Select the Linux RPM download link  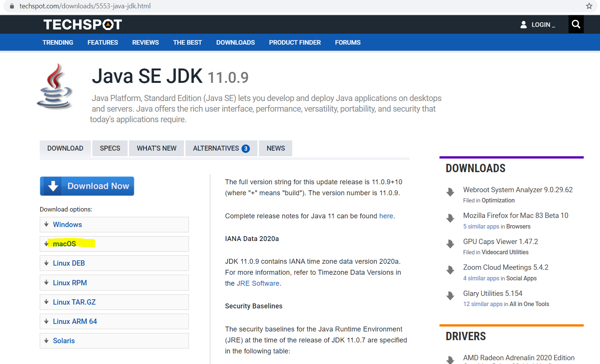tap(114, 283)
